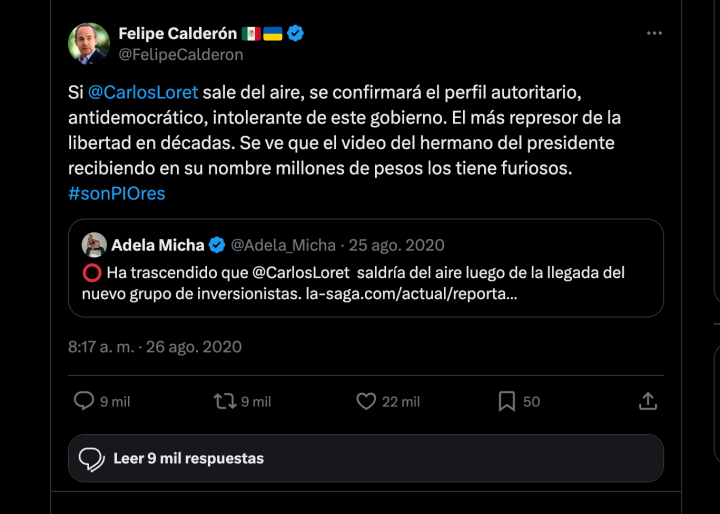This screenshot has height=514, width=720.
Task: Click the conversation icon in Leer respuestas
Action: [x=92, y=459]
